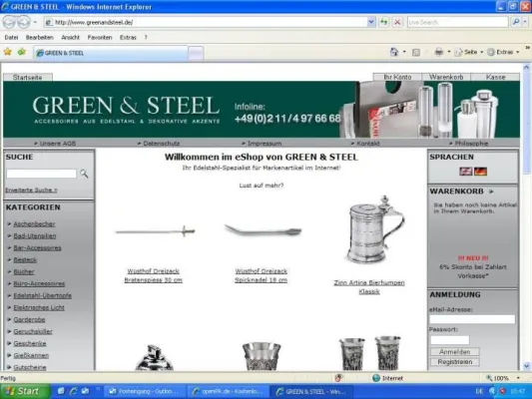Screen dimensions: 532x399
Task: Click the Passwort input field
Action: 450,340
